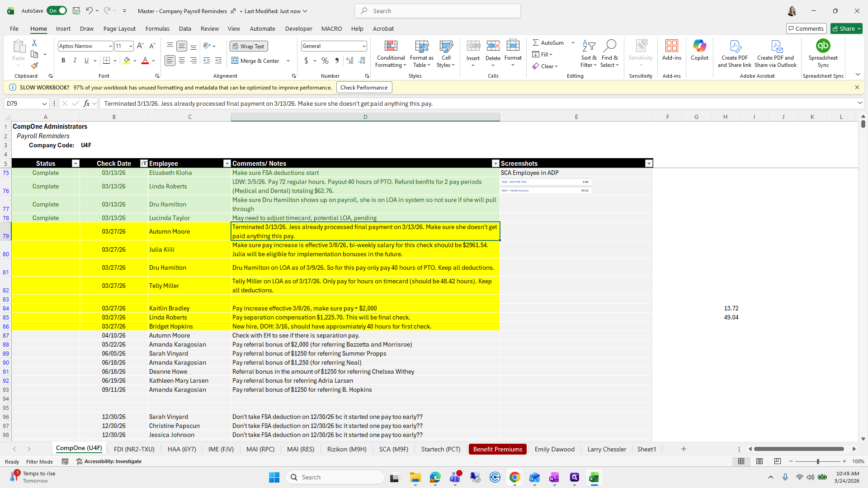Open the Check Date filter dropdown

144,164
